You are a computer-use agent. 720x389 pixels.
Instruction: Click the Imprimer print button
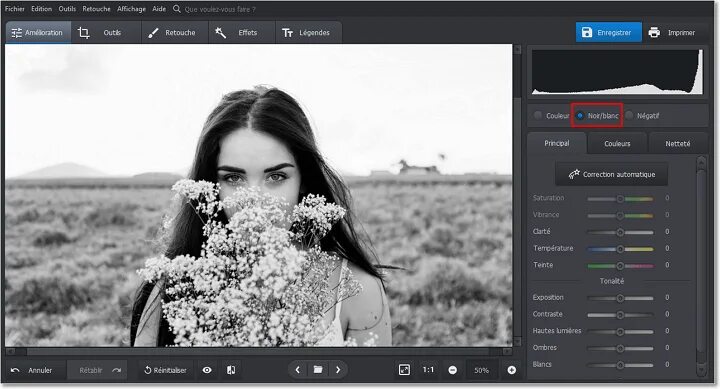click(x=672, y=33)
